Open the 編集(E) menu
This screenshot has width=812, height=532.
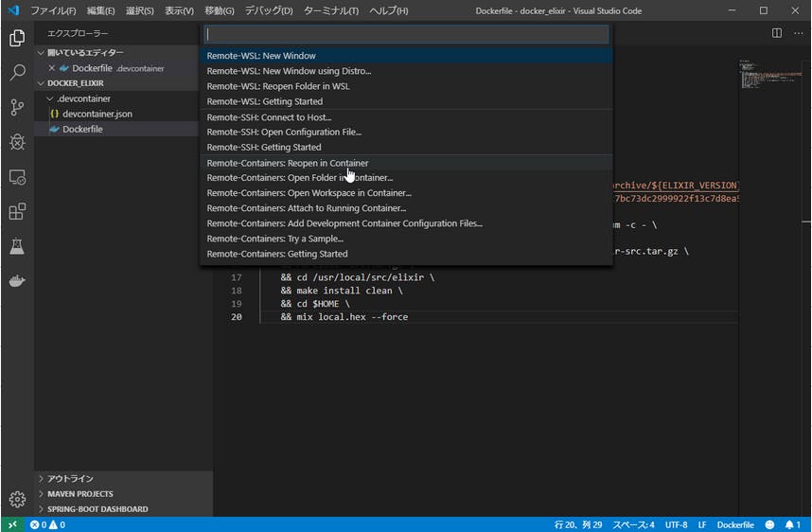[x=100, y=10]
